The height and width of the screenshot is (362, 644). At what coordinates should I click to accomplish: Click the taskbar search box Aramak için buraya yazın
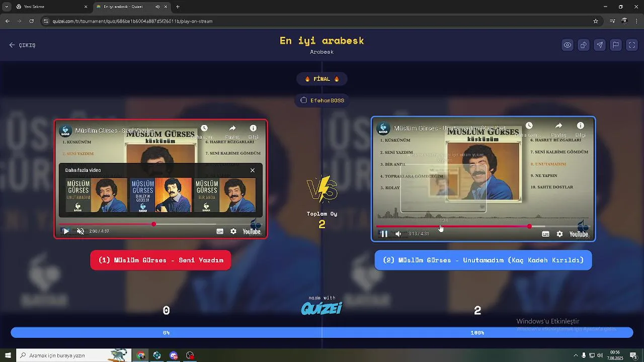(73, 355)
